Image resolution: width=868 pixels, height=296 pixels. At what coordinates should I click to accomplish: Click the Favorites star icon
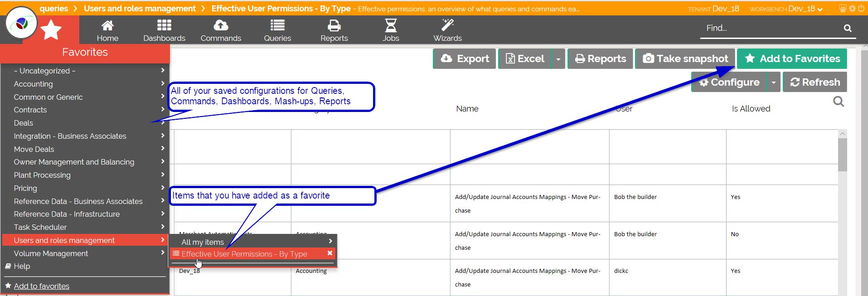pyautogui.click(x=51, y=30)
